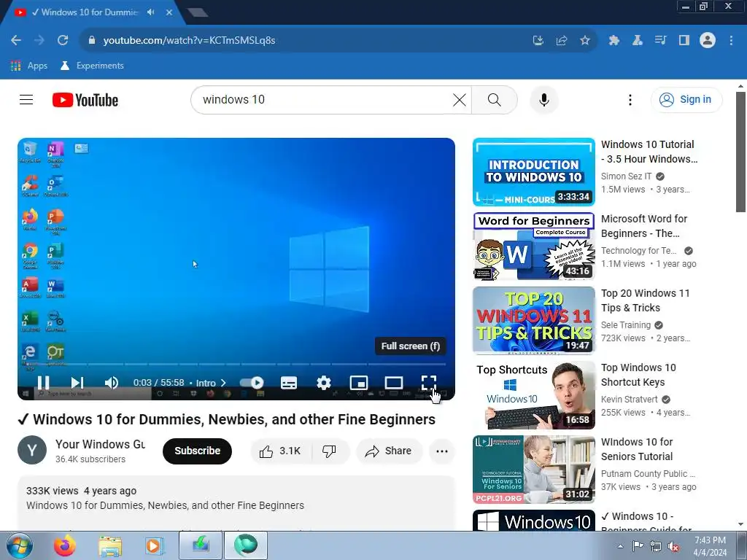Open a new tab button
747x560 pixels.
coord(197,12)
